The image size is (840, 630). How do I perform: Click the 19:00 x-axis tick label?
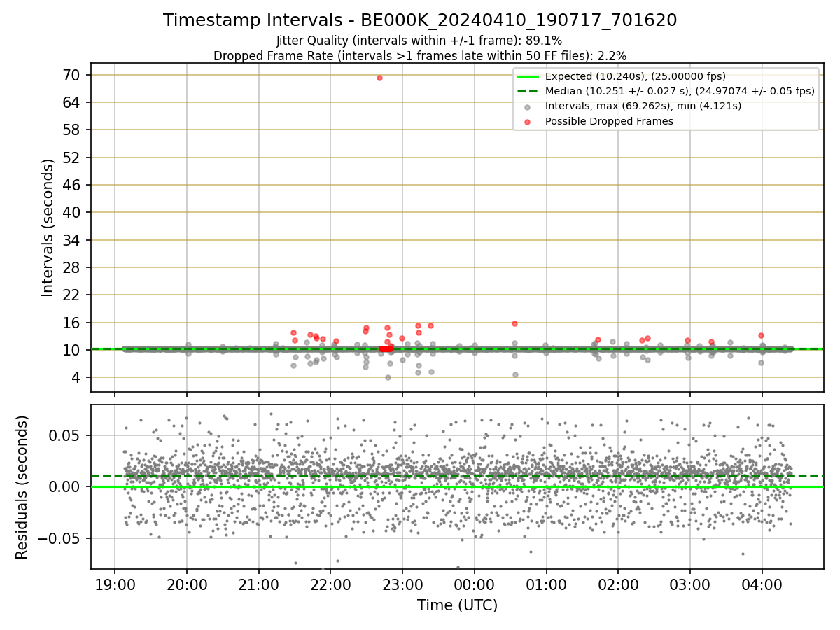click(115, 585)
